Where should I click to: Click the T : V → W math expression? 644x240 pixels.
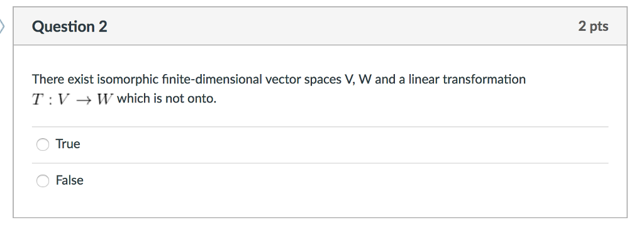point(72,99)
